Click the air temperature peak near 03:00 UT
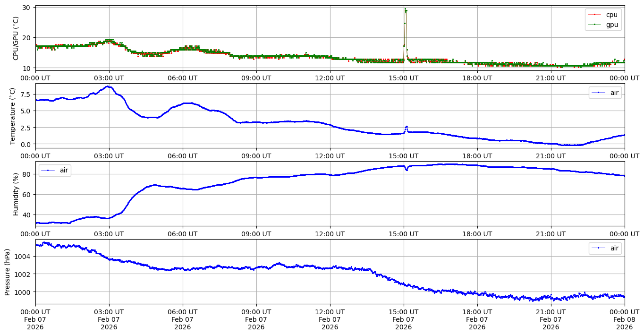This screenshot has width=644, height=335. [108, 86]
